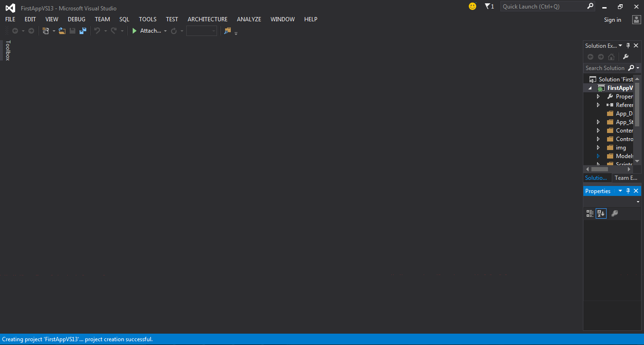This screenshot has width=644, height=345.
Task: Click Solution Explorer Home icon
Action: (x=611, y=57)
